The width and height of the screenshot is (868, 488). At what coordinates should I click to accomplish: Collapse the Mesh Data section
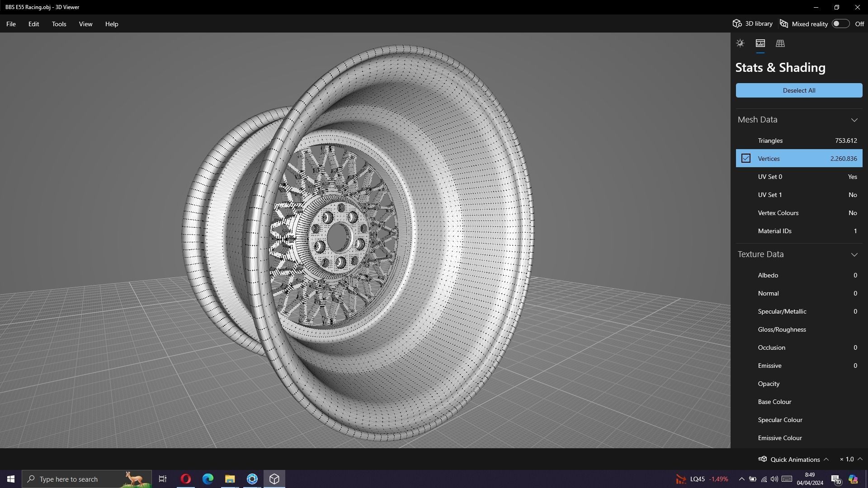click(854, 120)
